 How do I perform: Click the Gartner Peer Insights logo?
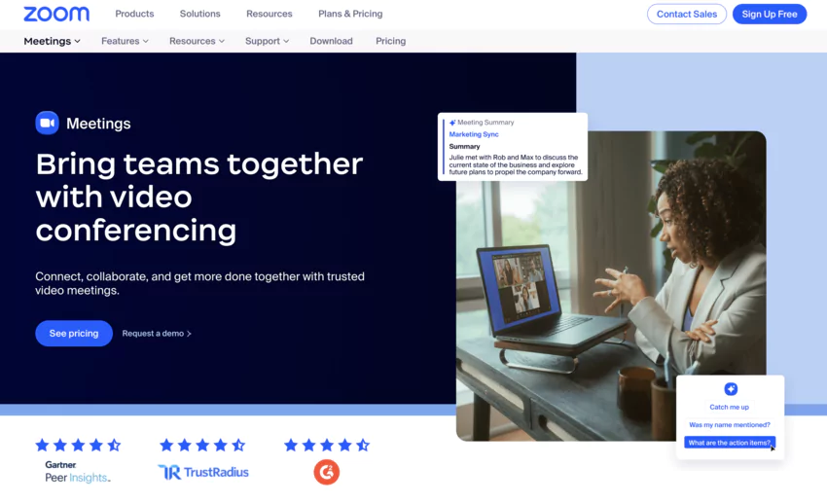(x=78, y=472)
